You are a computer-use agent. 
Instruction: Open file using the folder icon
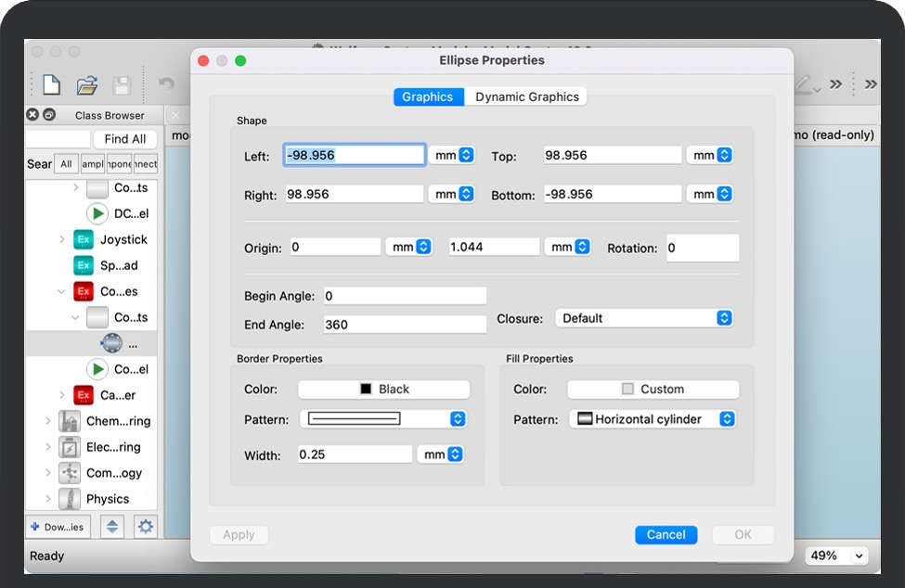[x=87, y=85]
